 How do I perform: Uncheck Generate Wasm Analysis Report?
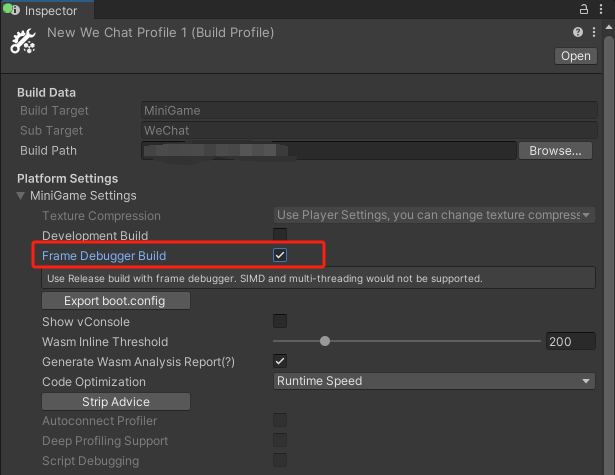pyautogui.click(x=280, y=361)
